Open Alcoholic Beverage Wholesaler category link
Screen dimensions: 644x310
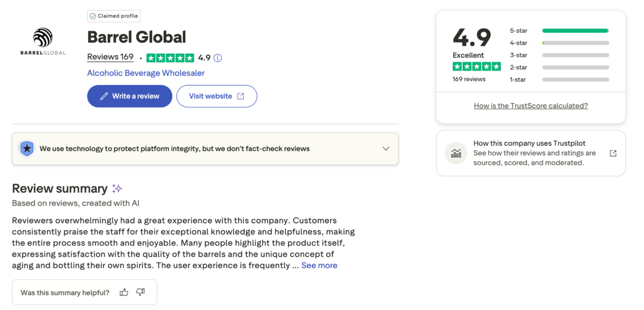146,73
